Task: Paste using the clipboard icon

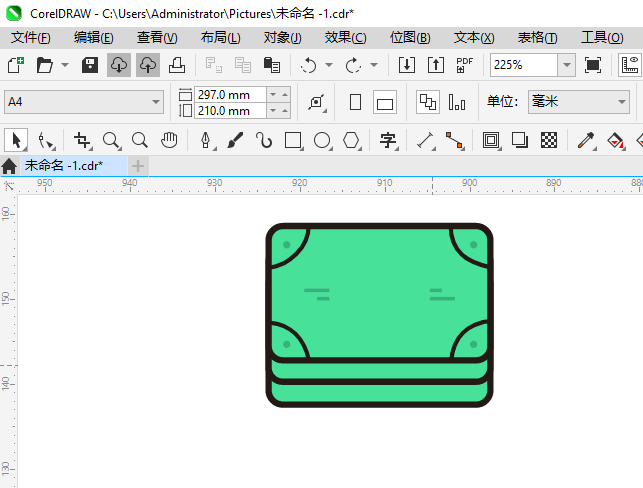Action: tap(271, 65)
